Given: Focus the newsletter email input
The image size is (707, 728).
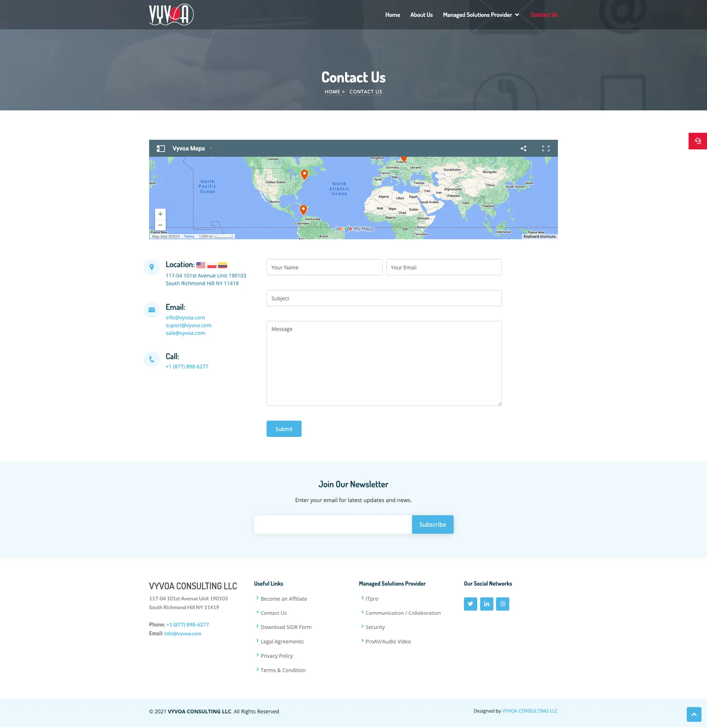Looking at the screenshot, I should pos(333,524).
